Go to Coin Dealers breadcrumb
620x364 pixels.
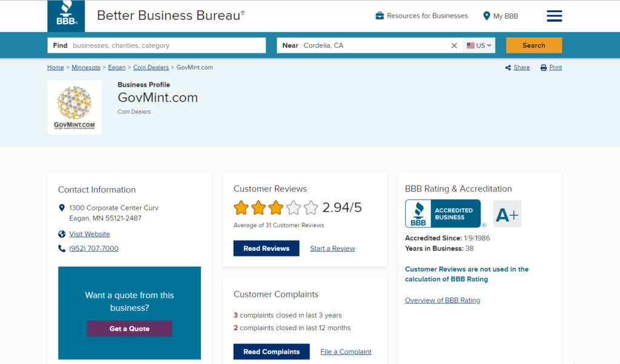[151, 68]
